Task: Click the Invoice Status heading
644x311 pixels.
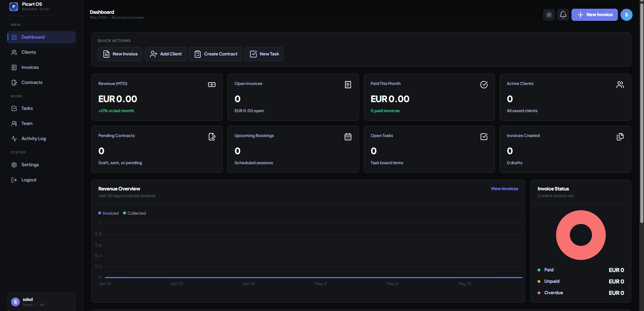Action: (x=553, y=189)
